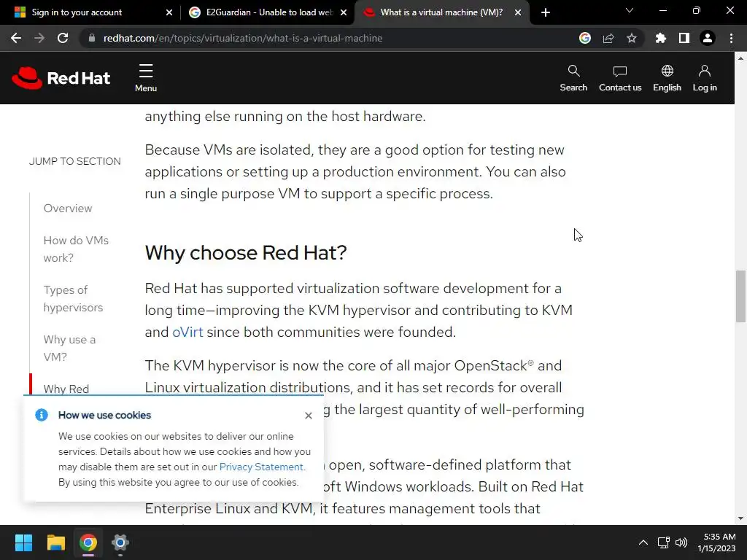Open volume control tray icon

pos(681,542)
